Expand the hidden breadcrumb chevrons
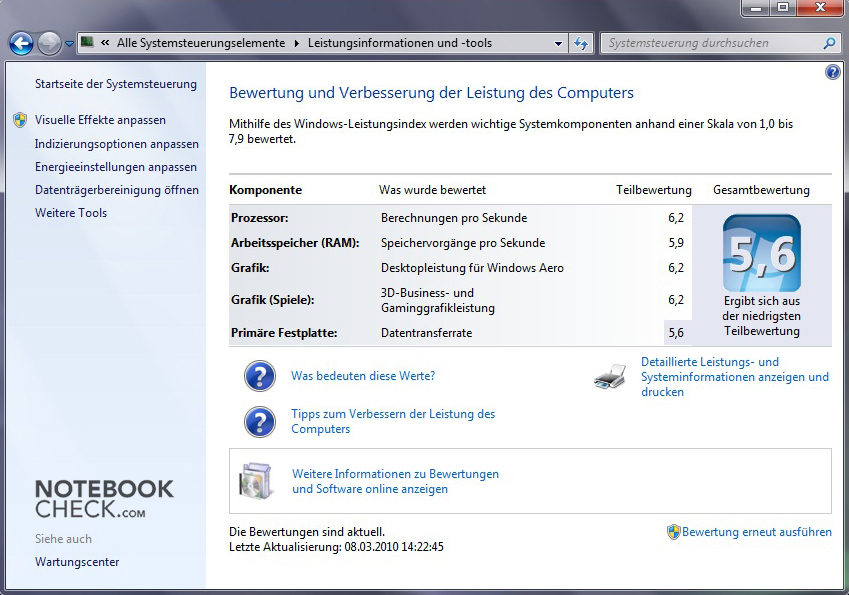 (105, 43)
